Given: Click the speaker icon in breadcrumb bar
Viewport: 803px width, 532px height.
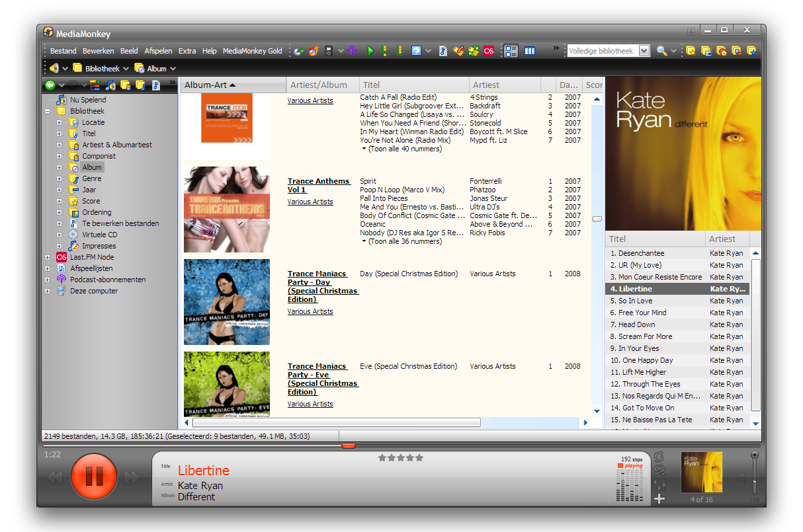Looking at the screenshot, I should 54,68.
